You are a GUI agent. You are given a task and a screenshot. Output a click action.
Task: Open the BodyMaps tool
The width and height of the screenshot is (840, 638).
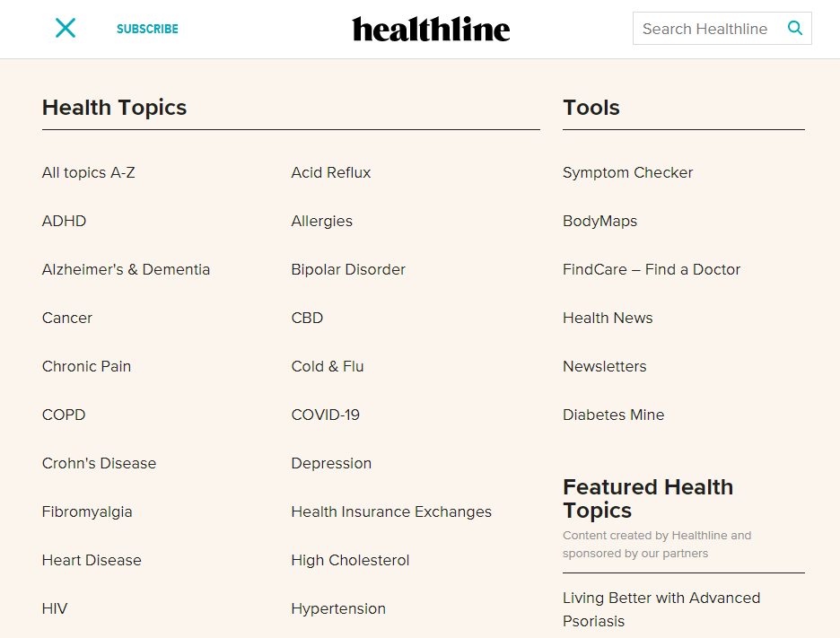tap(599, 221)
